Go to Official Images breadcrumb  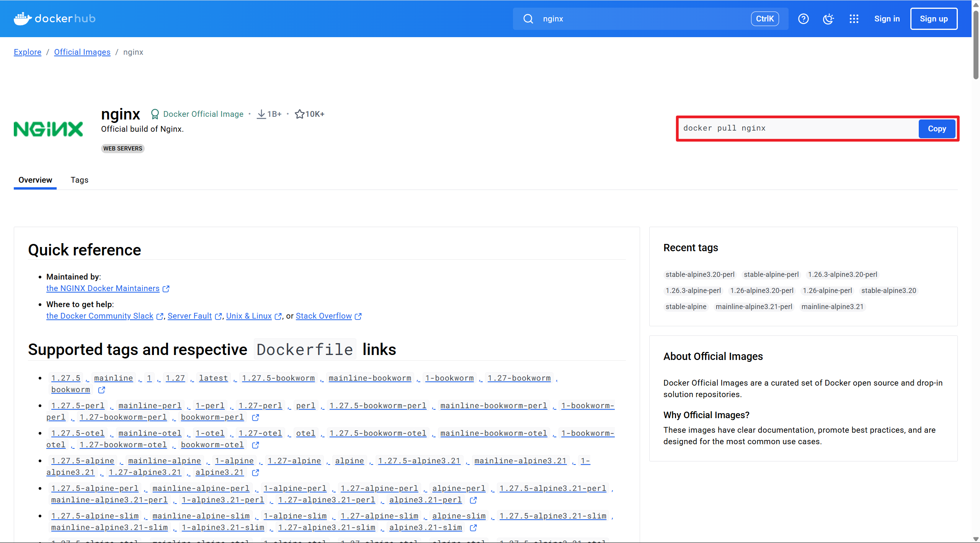pos(82,52)
